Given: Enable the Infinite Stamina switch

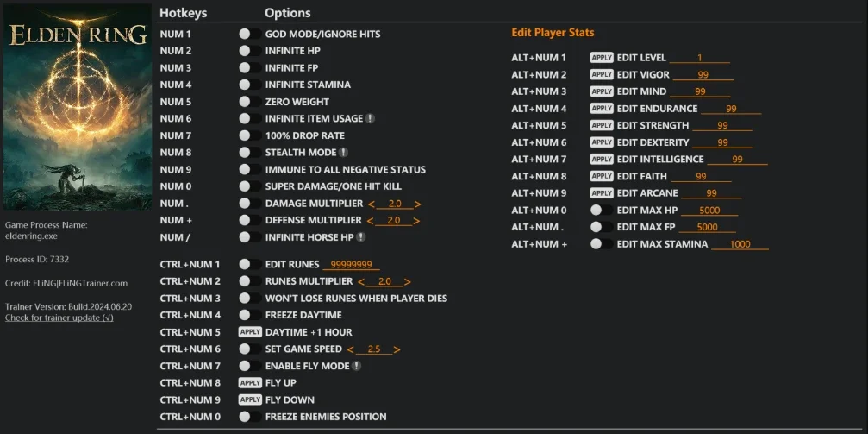Looking at the screenshot, I should 250,85.
